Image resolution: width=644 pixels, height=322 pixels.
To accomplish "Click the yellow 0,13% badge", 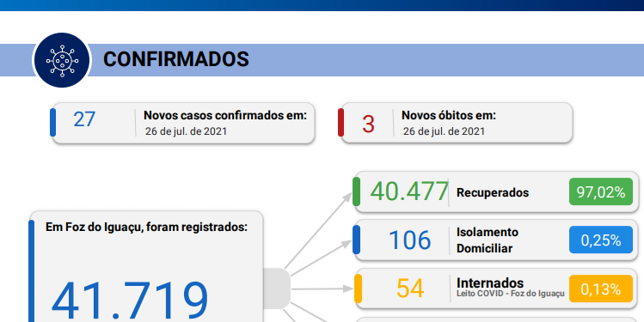I will click(601, 289).
